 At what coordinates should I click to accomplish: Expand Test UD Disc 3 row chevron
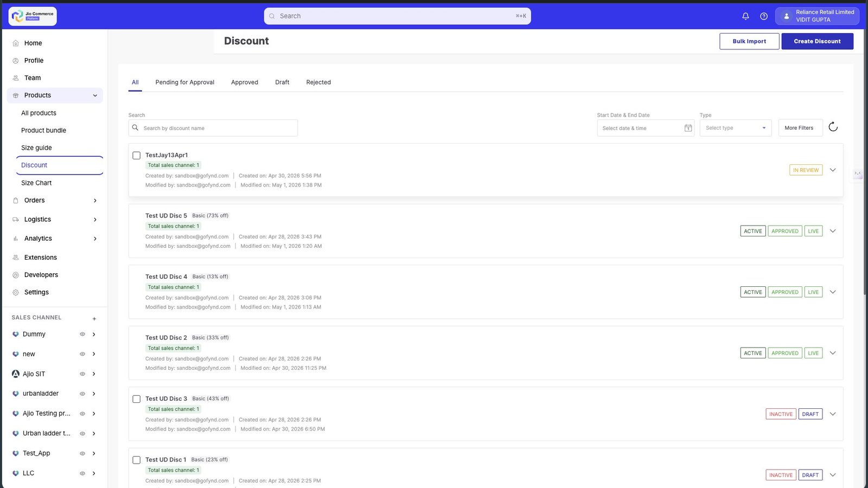pos(833,414)
